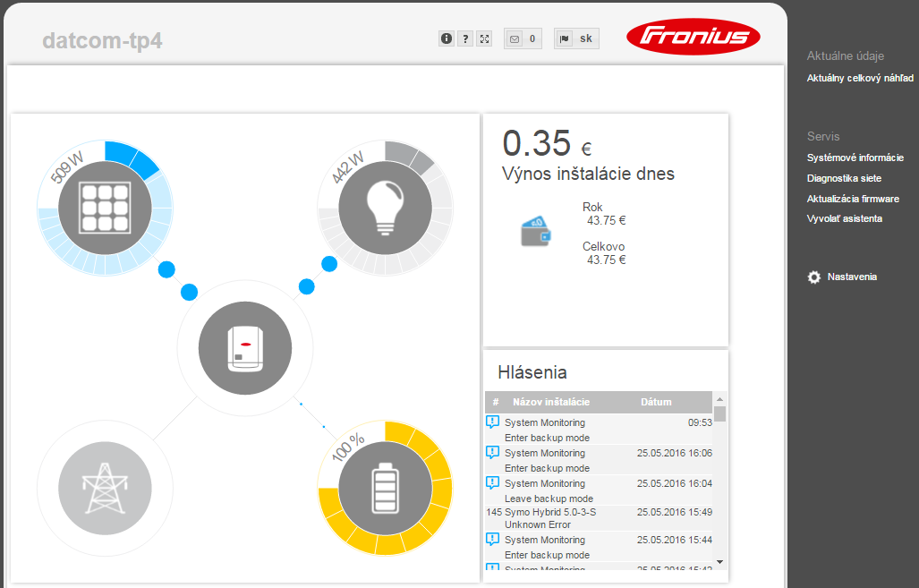Click Výnos inštalácie dnes label

(588, 175)
